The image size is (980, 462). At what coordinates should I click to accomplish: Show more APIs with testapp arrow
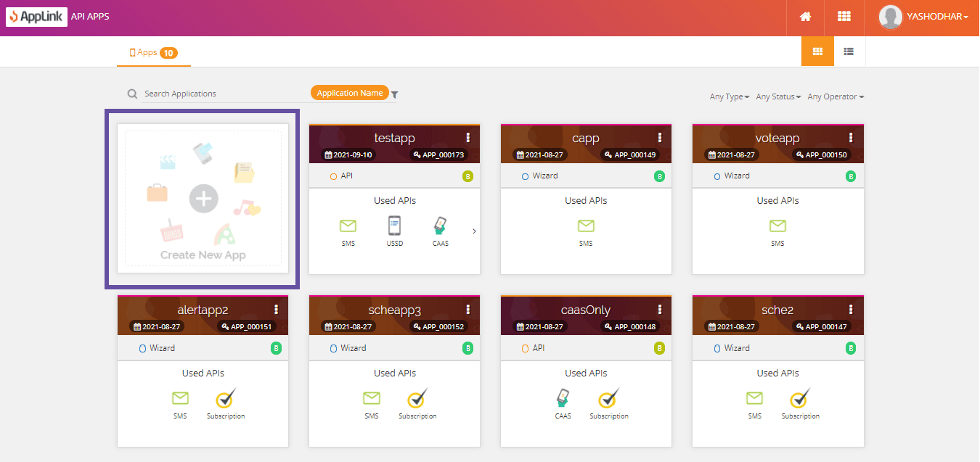(x=474, y=231)
